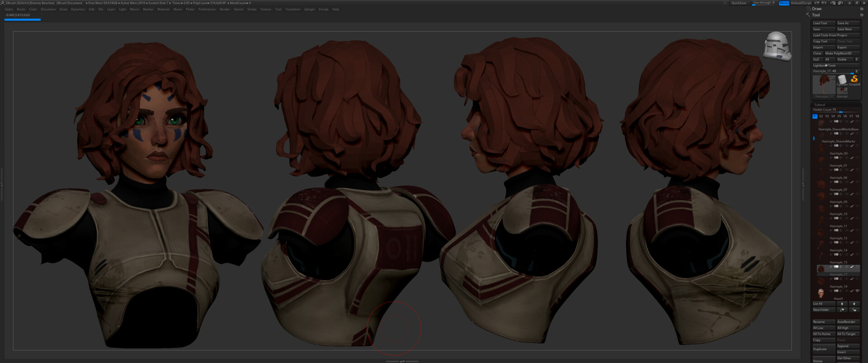Move subtool down with down arrow
This screenshot has height=363, width=868.
click(854, 304)
